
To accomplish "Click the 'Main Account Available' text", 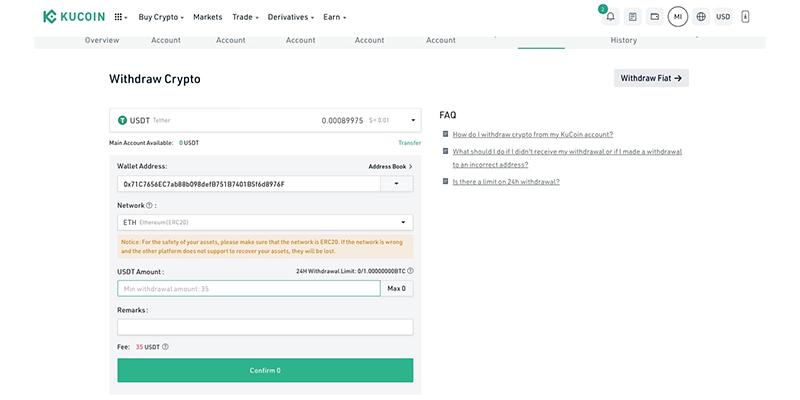I will point(141,143).
